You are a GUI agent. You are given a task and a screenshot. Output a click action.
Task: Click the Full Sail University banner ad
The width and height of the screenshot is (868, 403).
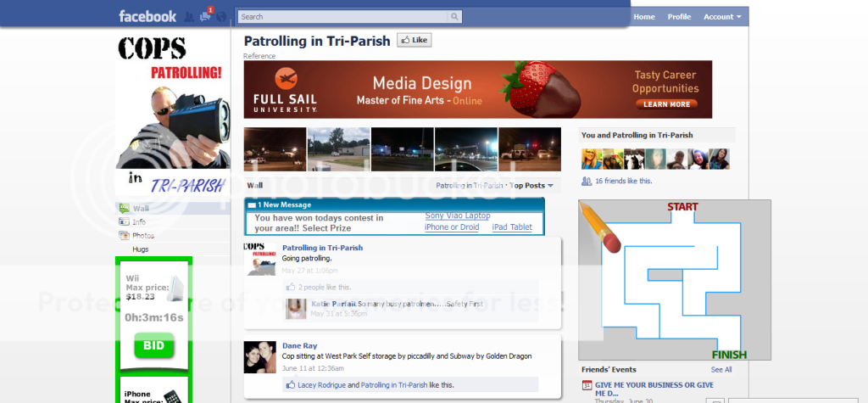[478, 89]
